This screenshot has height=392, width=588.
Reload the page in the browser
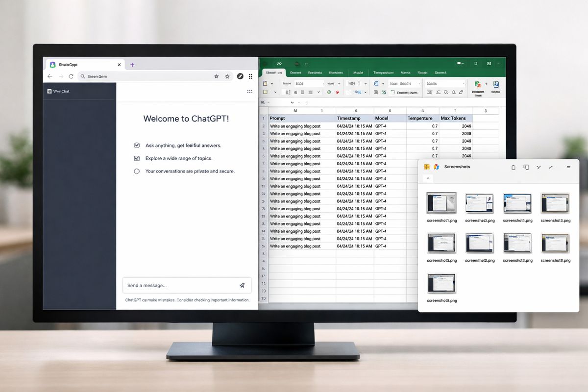click(x=71, y=76)
